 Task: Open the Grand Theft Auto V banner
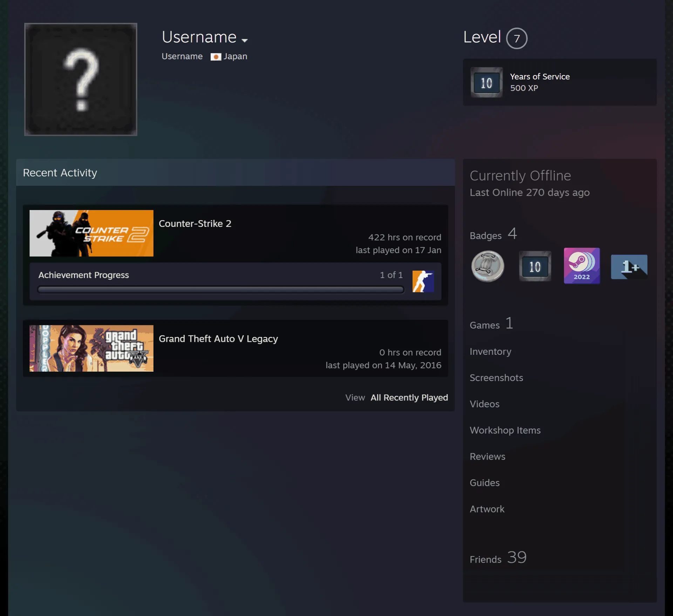[x=91, y=348]
